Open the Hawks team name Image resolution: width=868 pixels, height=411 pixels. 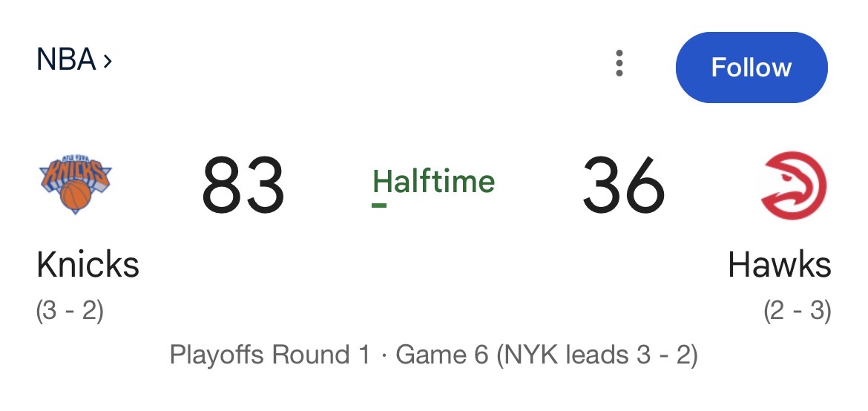(780, 265)
